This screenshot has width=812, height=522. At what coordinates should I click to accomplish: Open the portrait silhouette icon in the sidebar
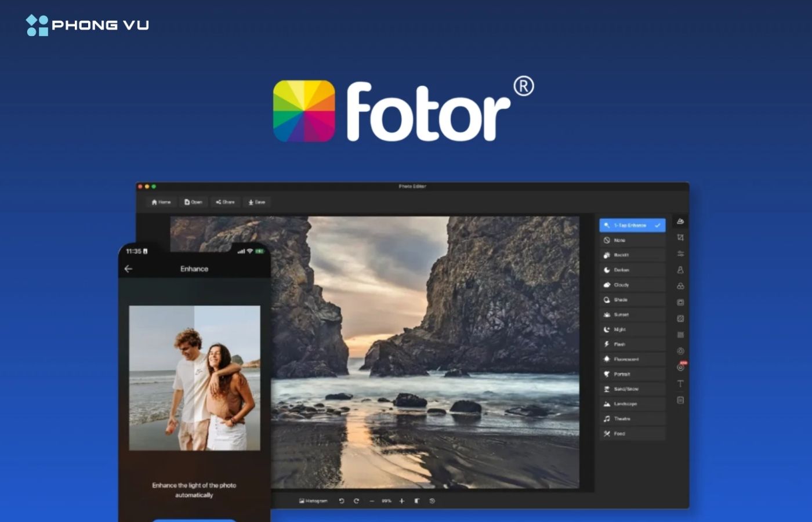click(680, 270)
